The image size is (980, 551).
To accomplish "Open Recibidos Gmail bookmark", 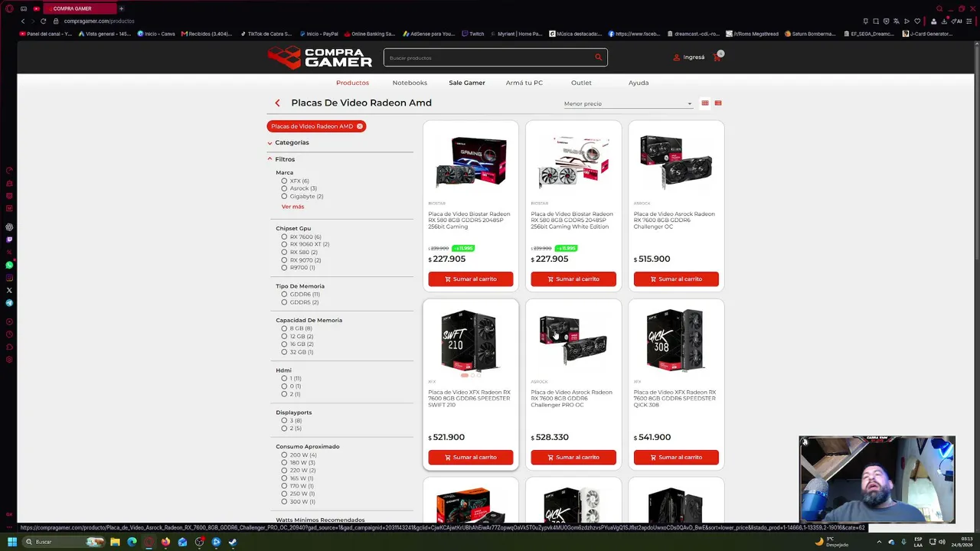I will [207, 34].
